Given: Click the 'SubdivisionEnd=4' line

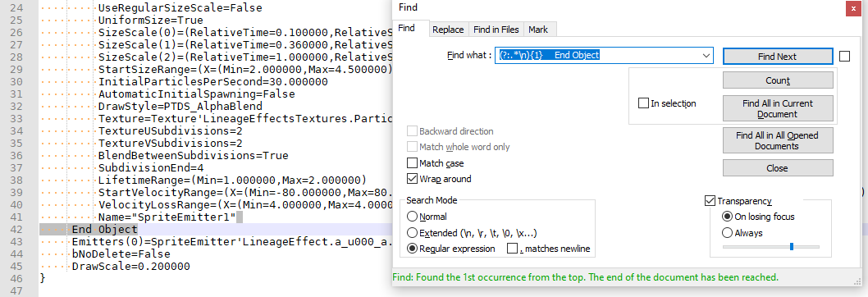Looking at the screenshot, I should click(151, 168).
